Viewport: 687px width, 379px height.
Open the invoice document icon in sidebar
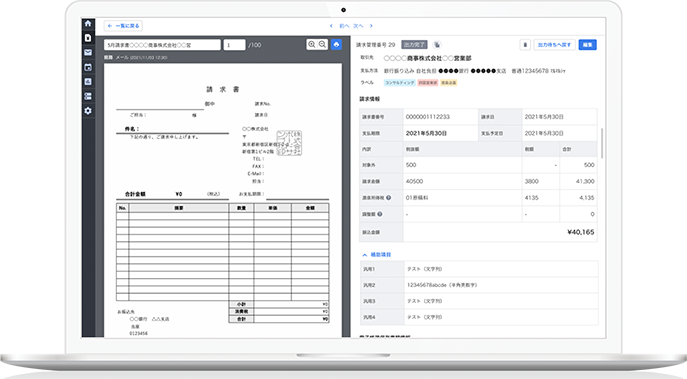coord(88,38)
